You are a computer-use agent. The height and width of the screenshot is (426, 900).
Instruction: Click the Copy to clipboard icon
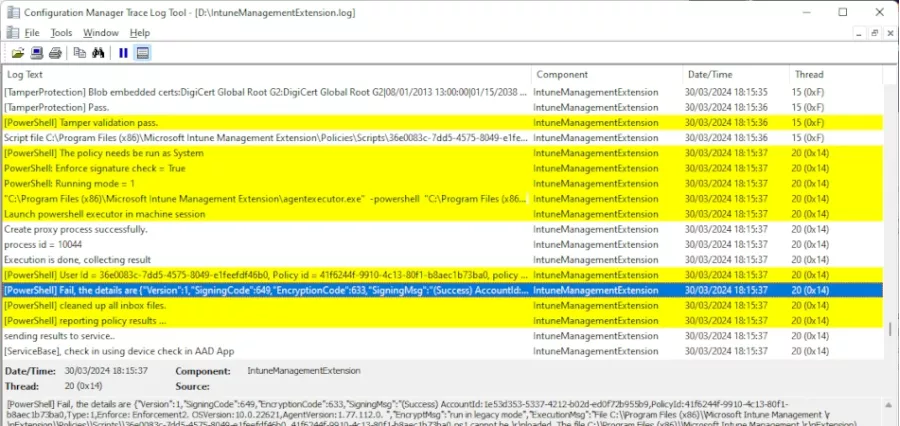click(x=79, y=53)
